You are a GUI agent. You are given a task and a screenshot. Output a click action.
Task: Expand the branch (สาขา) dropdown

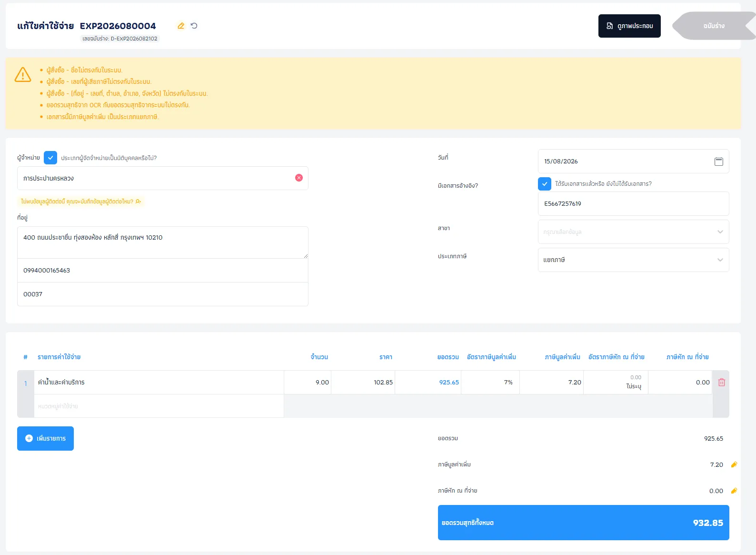pos(633,232)
